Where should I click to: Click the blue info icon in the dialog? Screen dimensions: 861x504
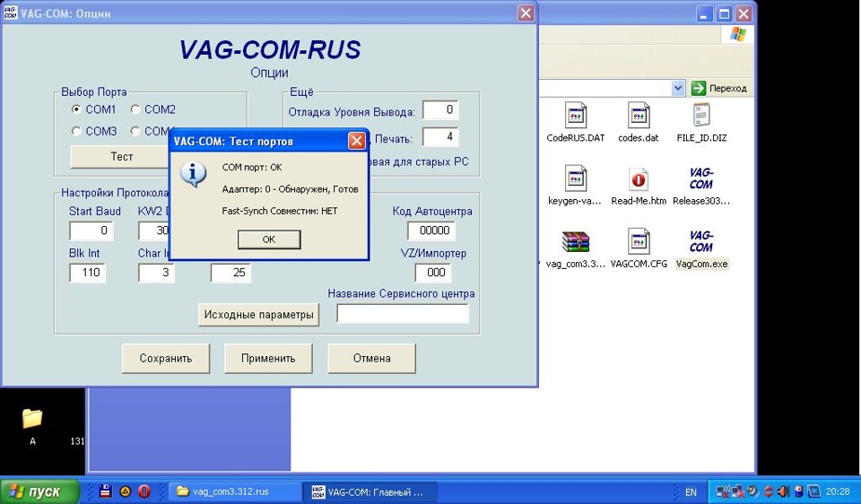(194, 175)
